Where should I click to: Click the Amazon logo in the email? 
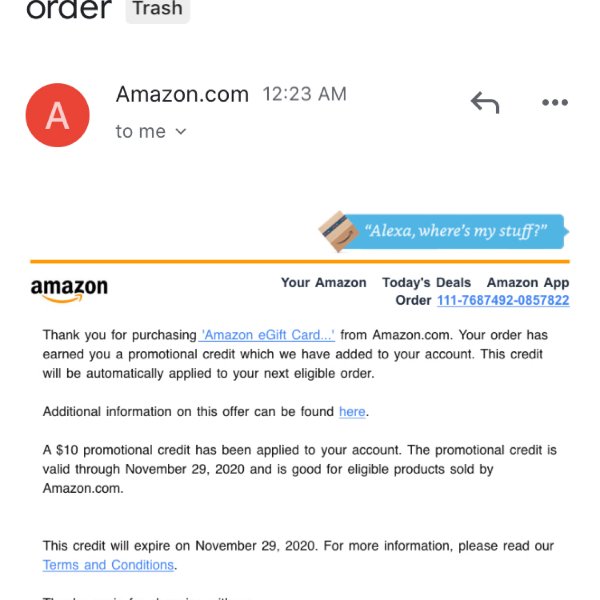point(69,290)
